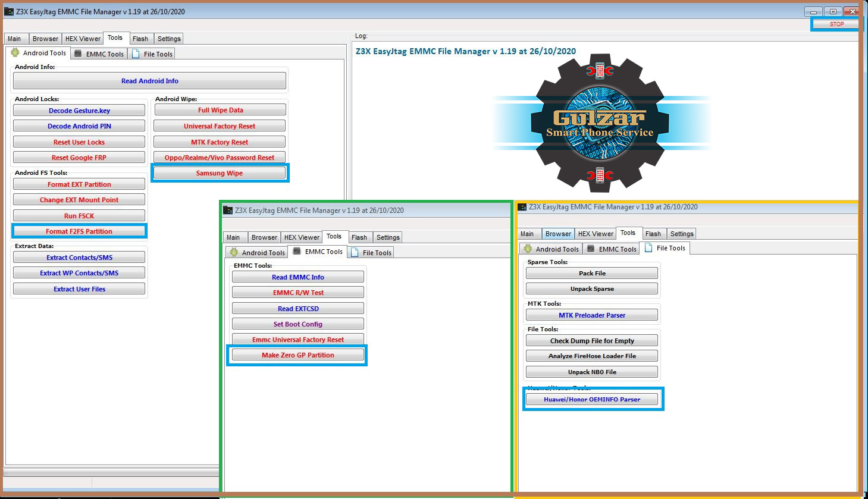Screen dimensions: 868x499
Task: Open the Browser tab in the main window
Action: [x=45, y=39]
